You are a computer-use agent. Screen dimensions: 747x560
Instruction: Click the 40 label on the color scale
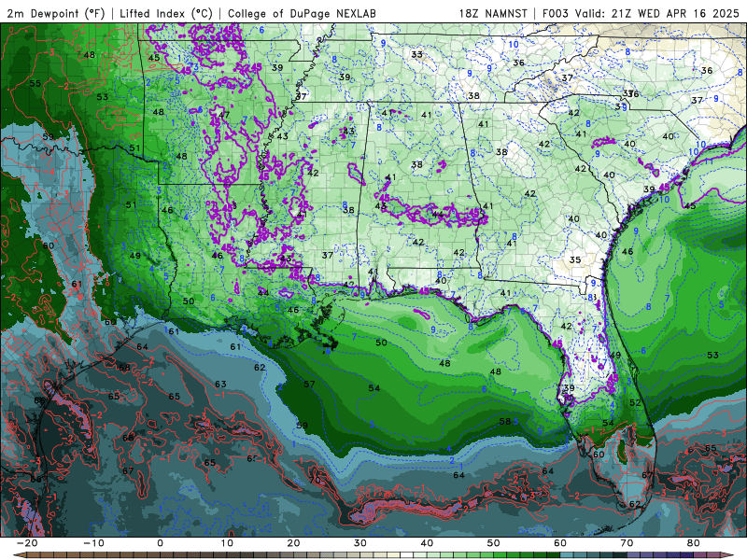[427, 543]
